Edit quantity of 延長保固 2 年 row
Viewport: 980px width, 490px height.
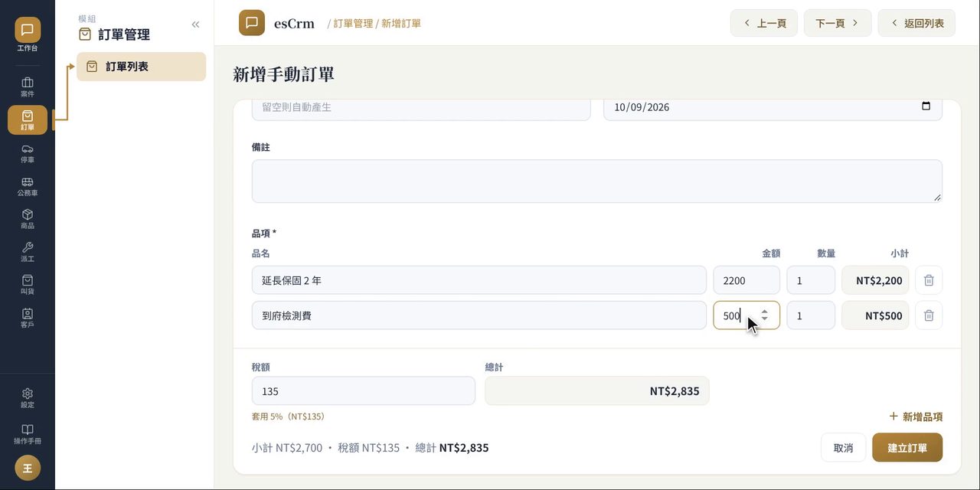811,280
